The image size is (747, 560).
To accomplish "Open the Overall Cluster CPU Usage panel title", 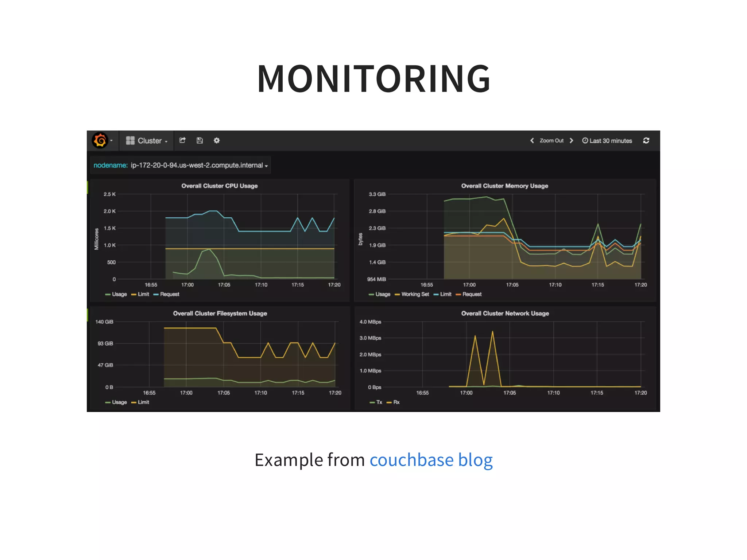I will (x=220, y=186).
